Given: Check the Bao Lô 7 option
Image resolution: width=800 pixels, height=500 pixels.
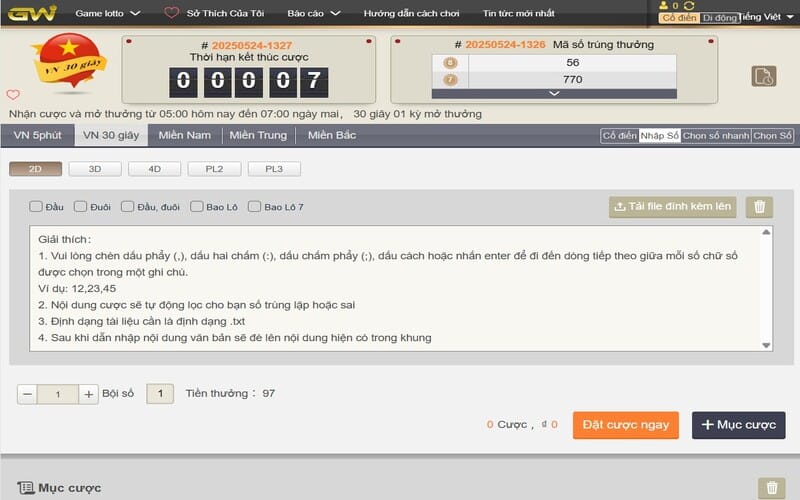Looking at the screenshot, I should (254, 207).
